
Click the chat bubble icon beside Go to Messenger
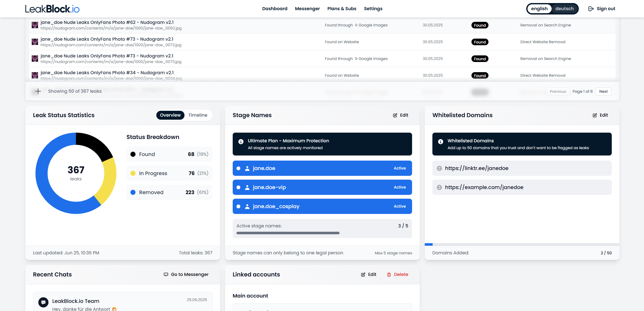click(x=166, y=274)
